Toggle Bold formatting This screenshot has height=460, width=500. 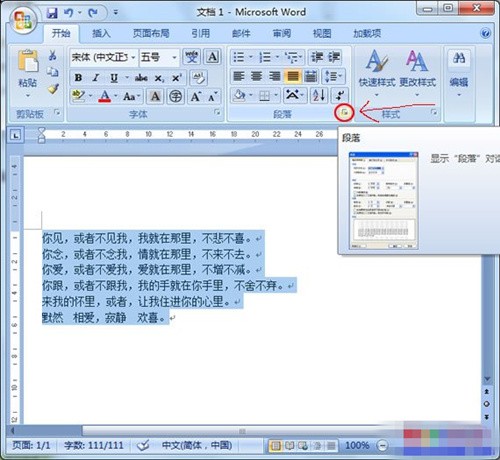click(78, 78)
